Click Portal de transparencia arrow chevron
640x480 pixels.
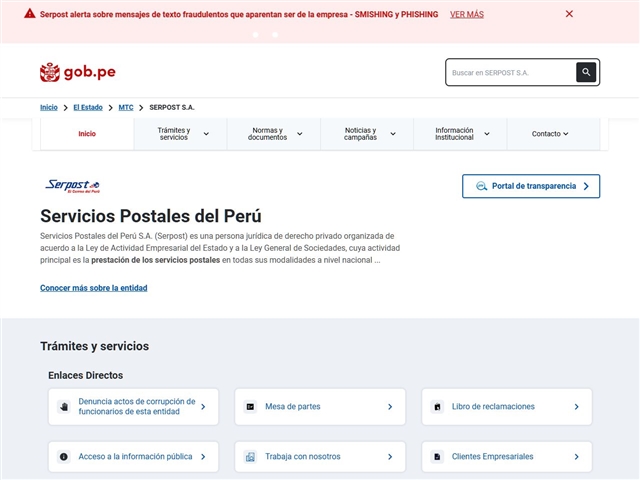pos(587,186)
